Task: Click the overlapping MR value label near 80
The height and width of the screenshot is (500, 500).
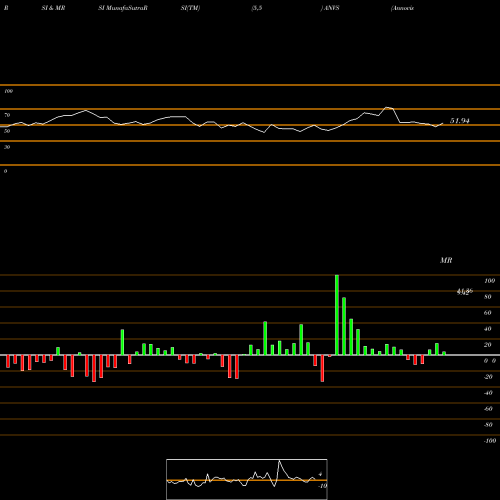Action: [465, 292]
